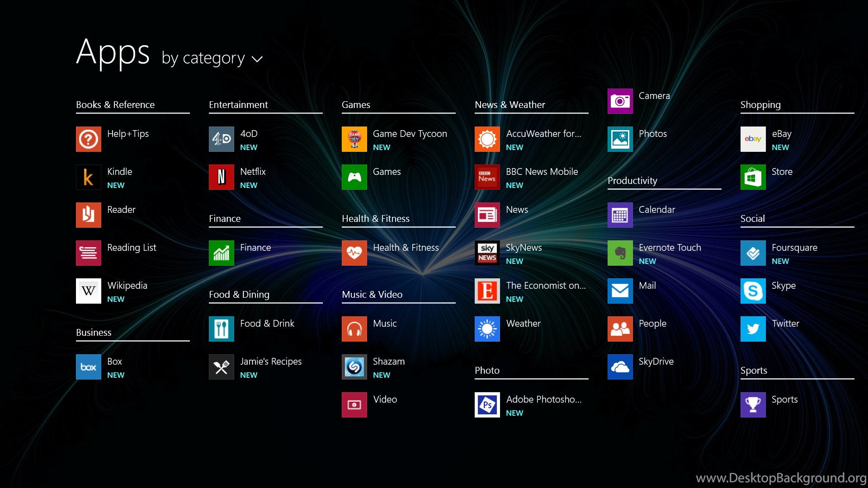Launch the AccuWeather app icon
The width and height of the screenshot is (868, 488).
coord(487,139)
